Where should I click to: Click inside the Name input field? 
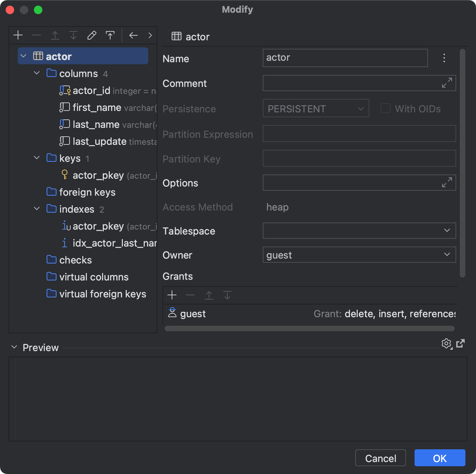click(x=345, y=58)
